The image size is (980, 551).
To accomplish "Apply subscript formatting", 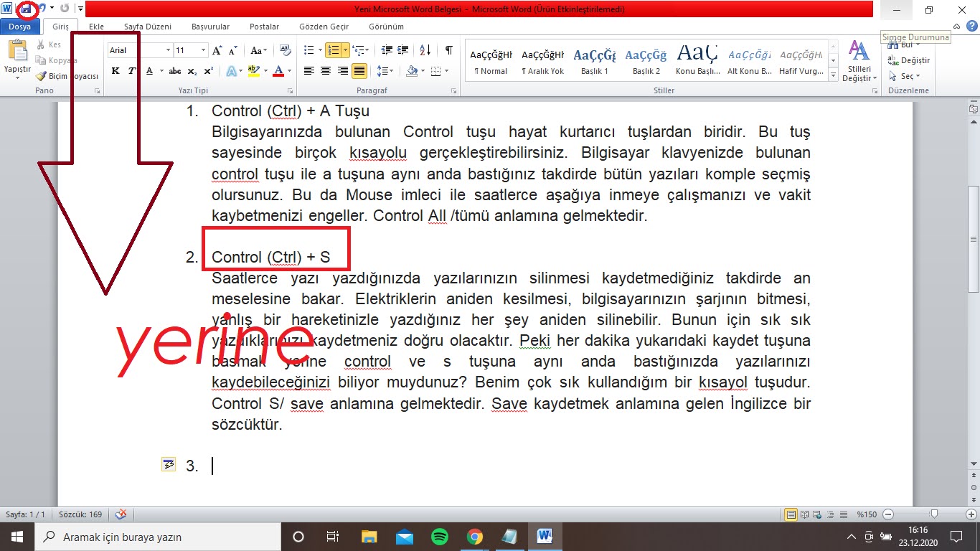I will click(x=192, y=71).
